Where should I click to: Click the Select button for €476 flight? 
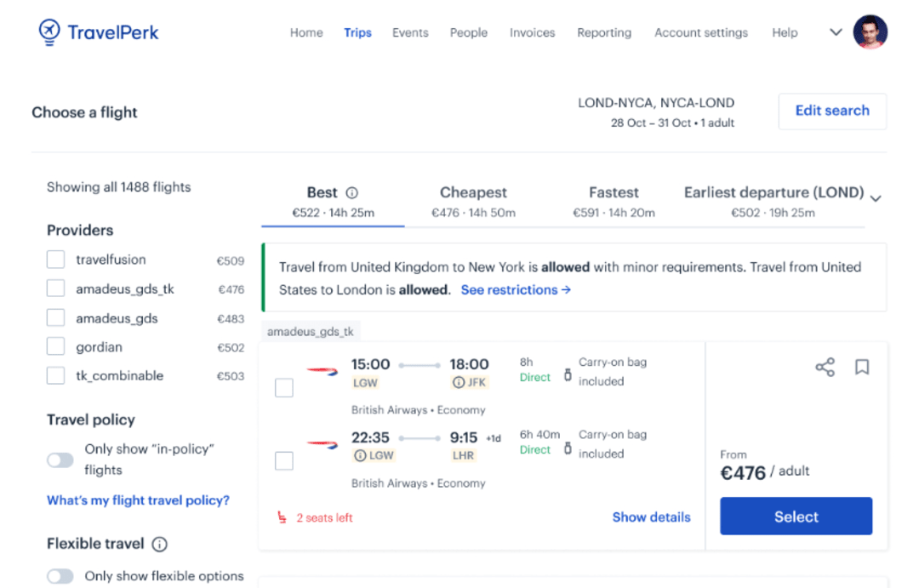796,516
